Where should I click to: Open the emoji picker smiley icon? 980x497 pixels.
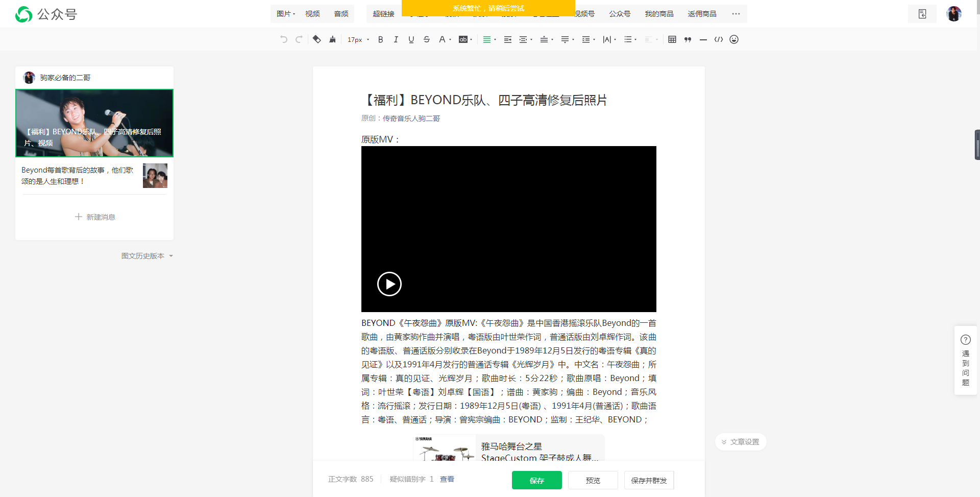[734, 39]
